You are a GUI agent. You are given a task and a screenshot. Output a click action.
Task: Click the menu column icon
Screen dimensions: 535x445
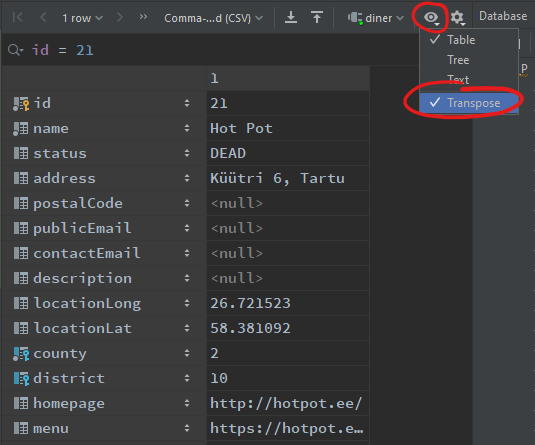coord(21,428)
